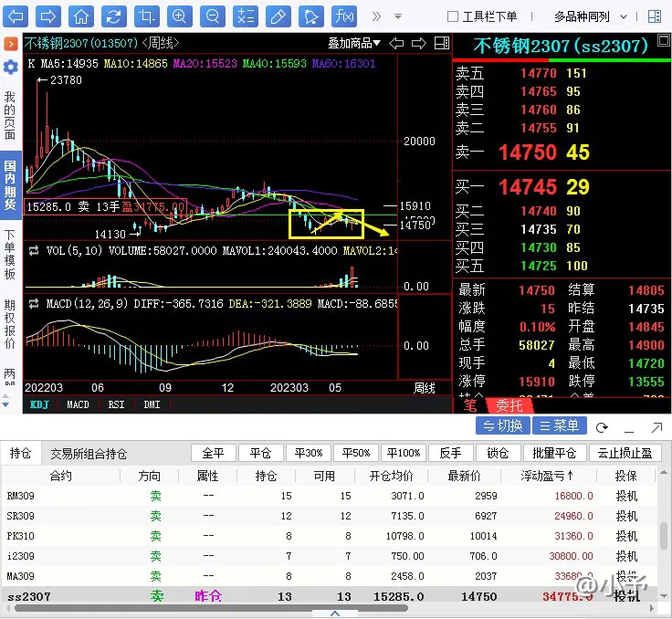Zoom in the chart
Image resolution: width=672 pixels, height=619 pixels.
tap(180, 16)
